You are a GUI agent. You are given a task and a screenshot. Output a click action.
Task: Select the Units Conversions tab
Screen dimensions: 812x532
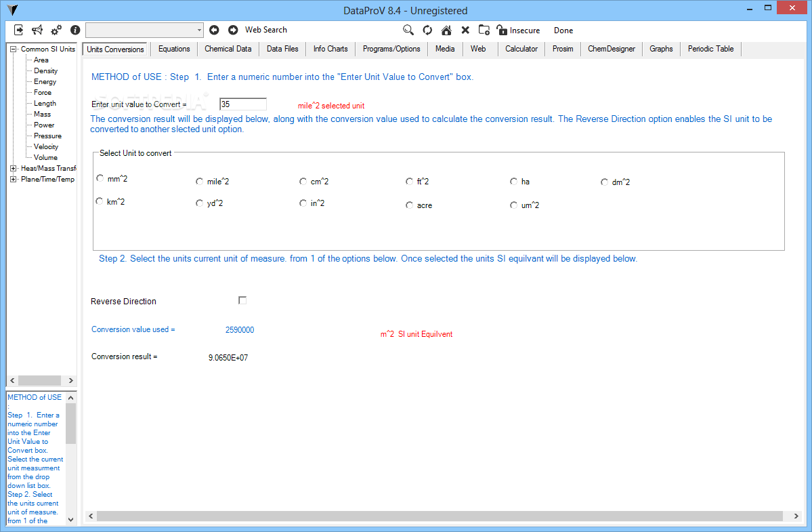[115, 49]
